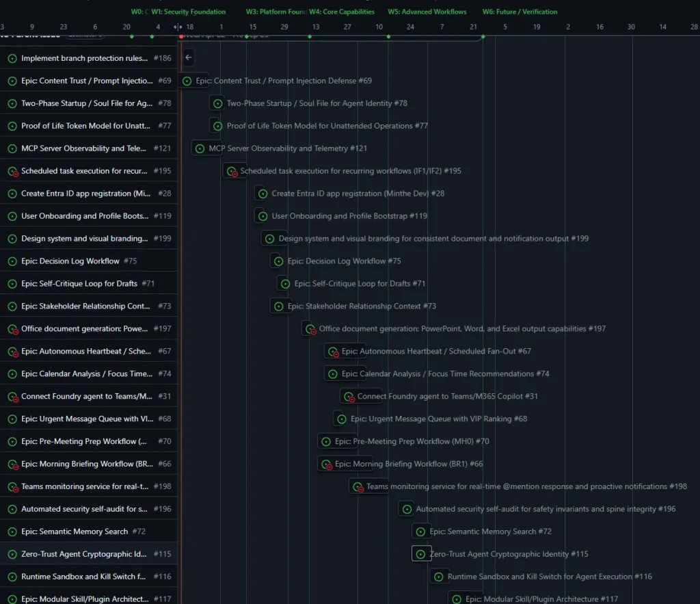Click status icon for Two-Phase Startup list row
The height and width of the screenshot is (604, 700).
pyautogui.click(x=12, y=104)
